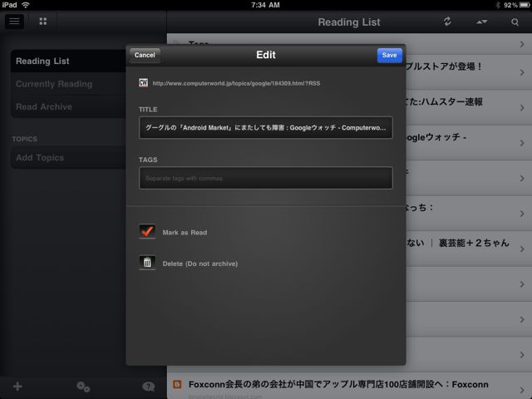Select Reading List in sidebar
The height and width of the screenshot is (399, 532).
coord(68,61)
